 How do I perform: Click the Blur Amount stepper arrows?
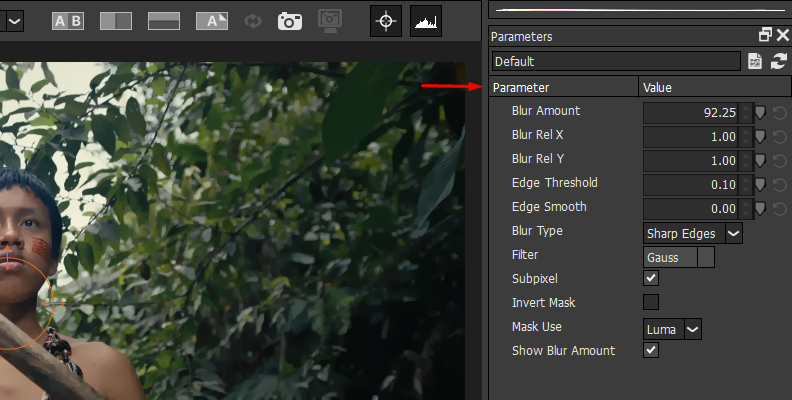[x=746, y=113]
